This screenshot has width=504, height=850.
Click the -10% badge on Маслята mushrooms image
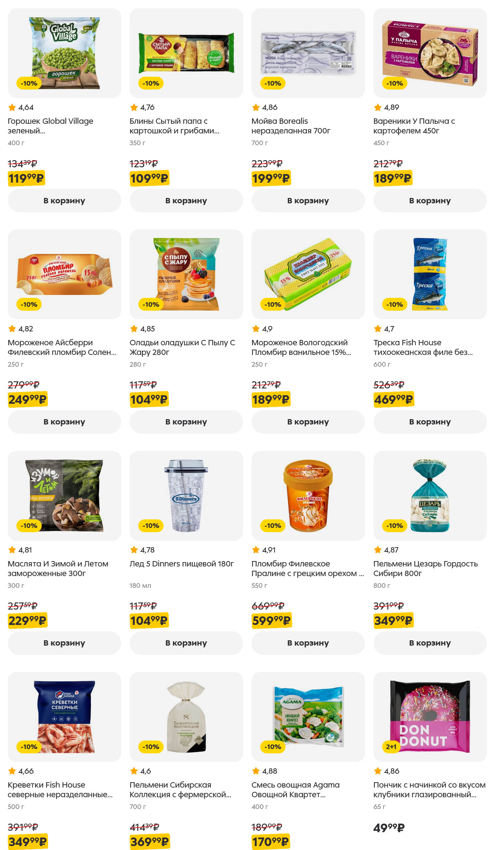pos(29,525)
